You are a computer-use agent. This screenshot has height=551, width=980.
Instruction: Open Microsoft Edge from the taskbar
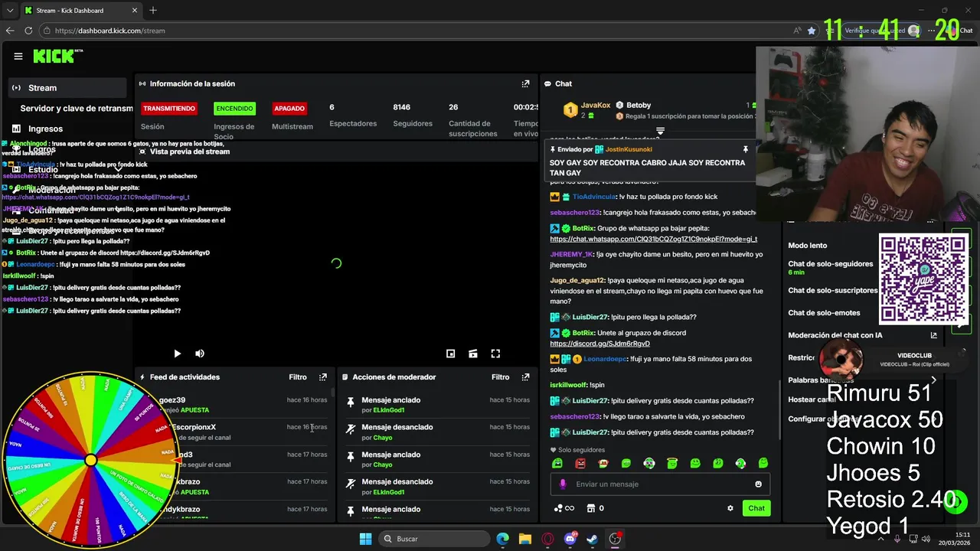tap(502, 539)
